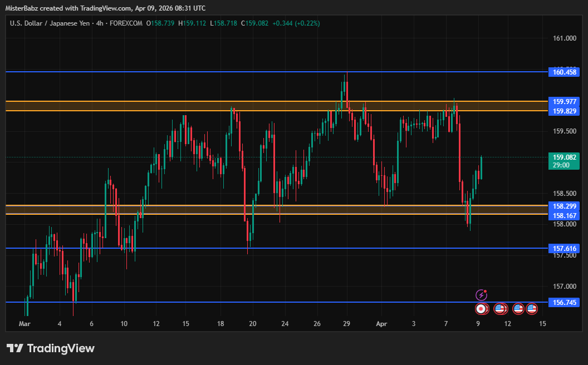Image resolution: width=588 pixels, height=365 pixels.
Task: Open the stacked US flag event marker
Action: [500, 309]
